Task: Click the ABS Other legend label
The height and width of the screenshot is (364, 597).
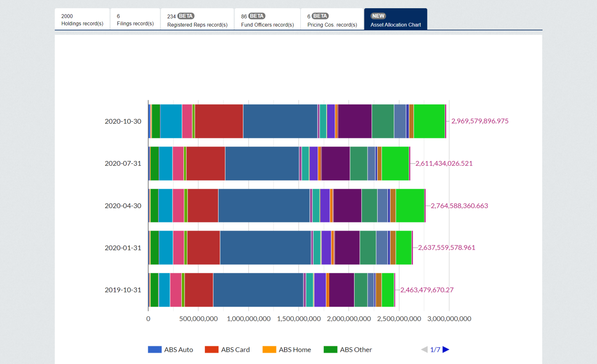Action: coord(356,349)
